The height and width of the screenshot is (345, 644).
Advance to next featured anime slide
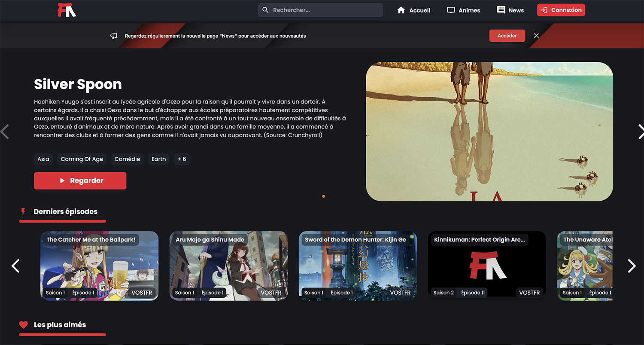pyautogui.click(x=640, y=131)
